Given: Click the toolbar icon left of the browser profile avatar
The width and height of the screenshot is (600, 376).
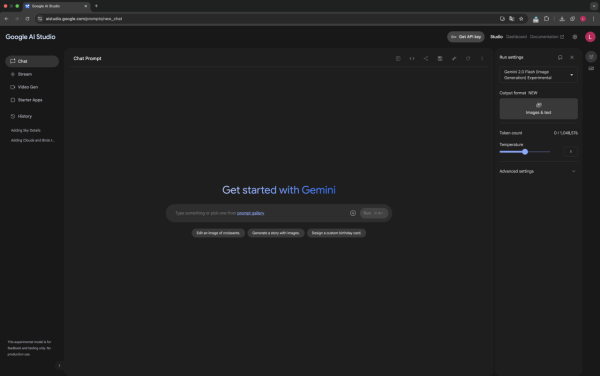Looking at the screenshot, I should click(x=572, y=19).
